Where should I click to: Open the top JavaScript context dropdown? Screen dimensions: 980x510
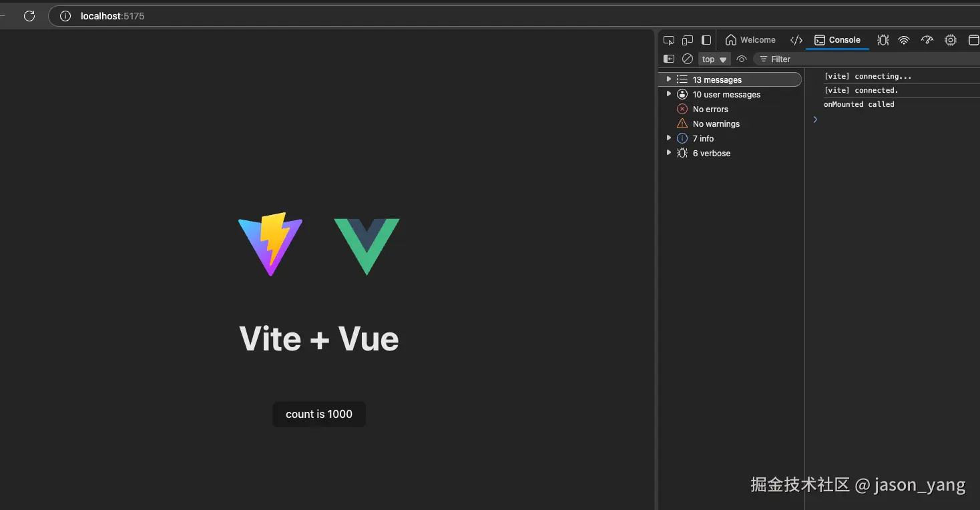(714, 59)
